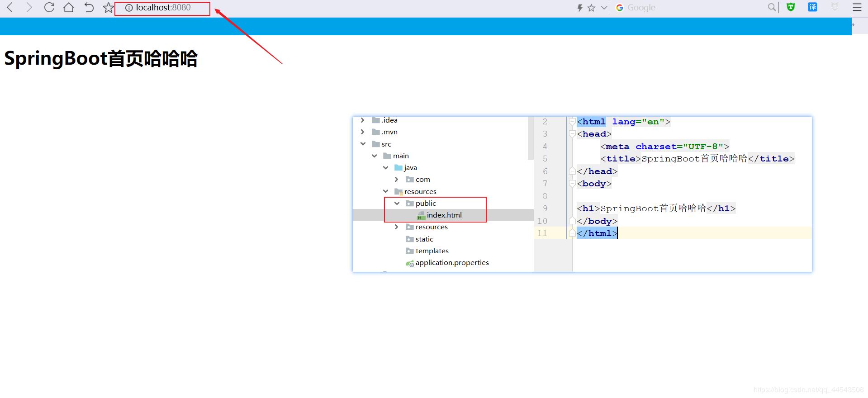Select index.html in the project tree
This screenshot has width=868, height=398.
[x=444, y=215]
